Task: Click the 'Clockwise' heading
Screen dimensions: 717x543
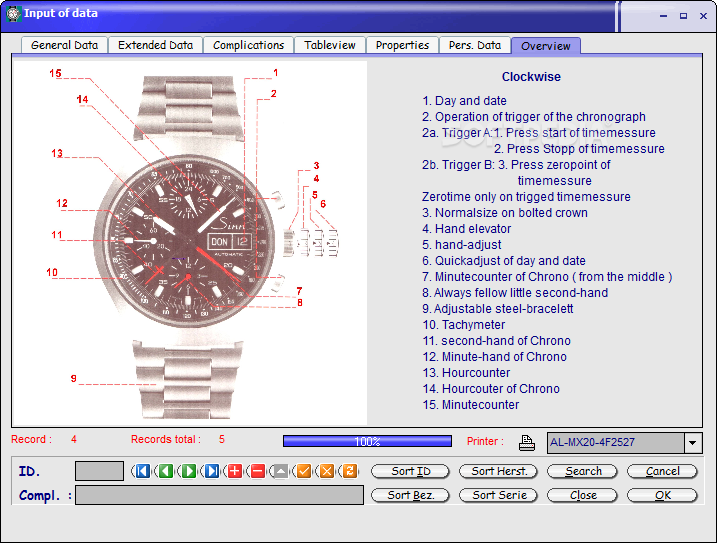Action: click(x=531, y=77)
